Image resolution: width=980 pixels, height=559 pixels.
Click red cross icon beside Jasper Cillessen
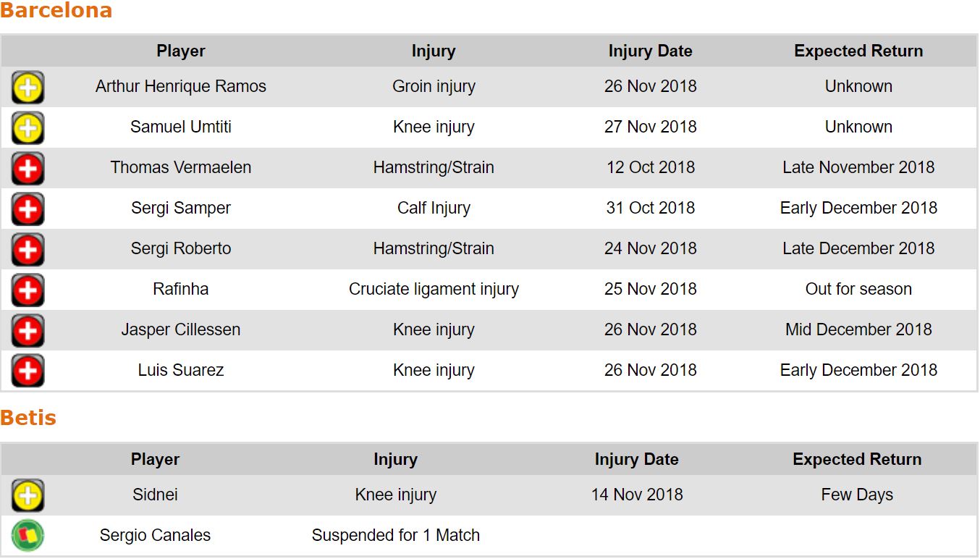click(28, 331)
